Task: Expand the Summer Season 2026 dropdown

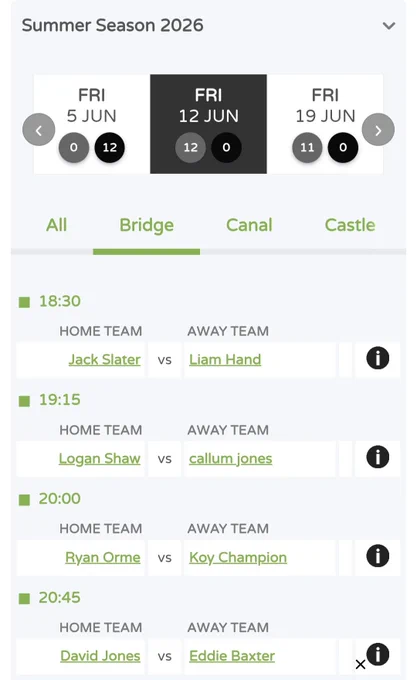Action: (389, 26)
